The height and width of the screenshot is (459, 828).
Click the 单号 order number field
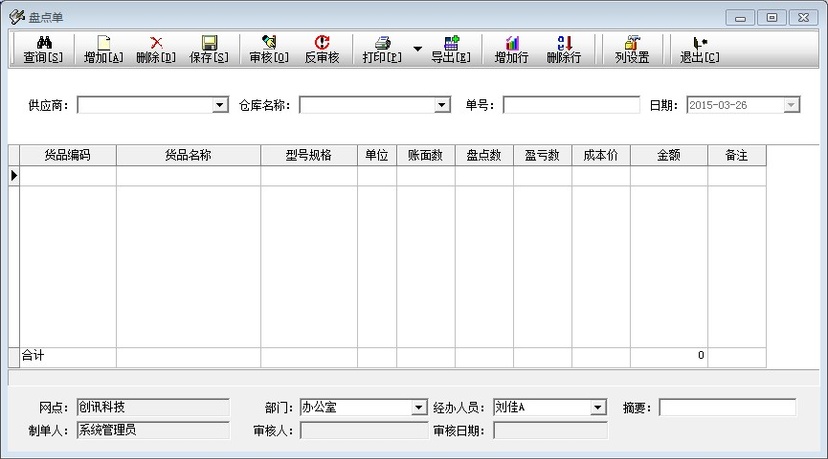pyautogui.click(x=571, y=105)
